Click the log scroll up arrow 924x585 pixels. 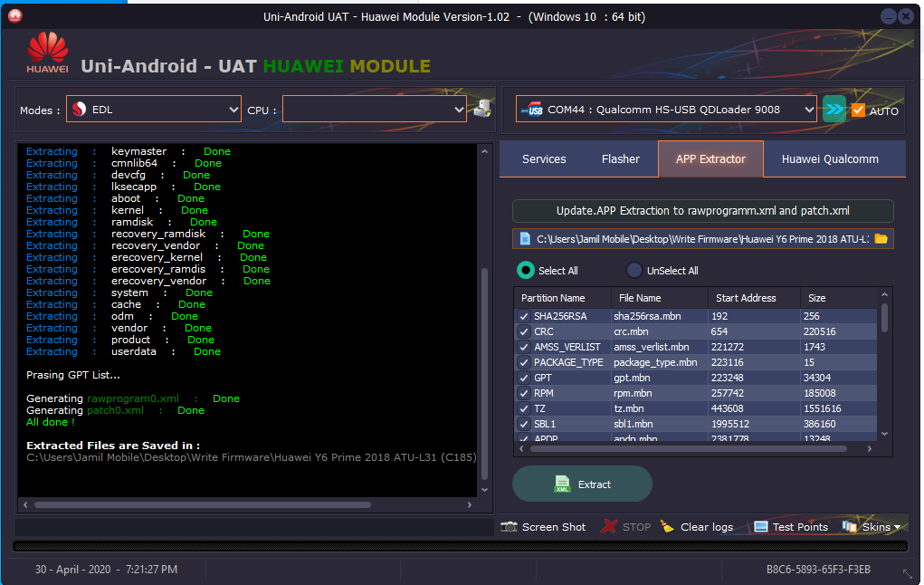(x=484, y=151)
